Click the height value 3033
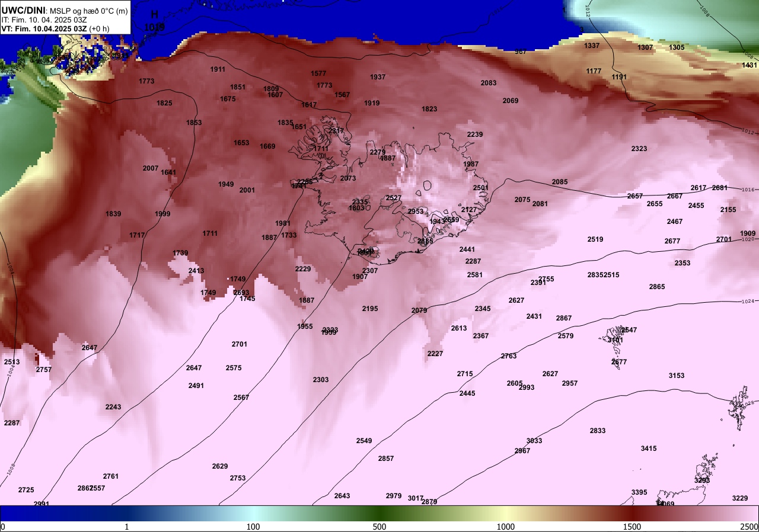Viewport: 759px width, 532px height. [534, 441]
